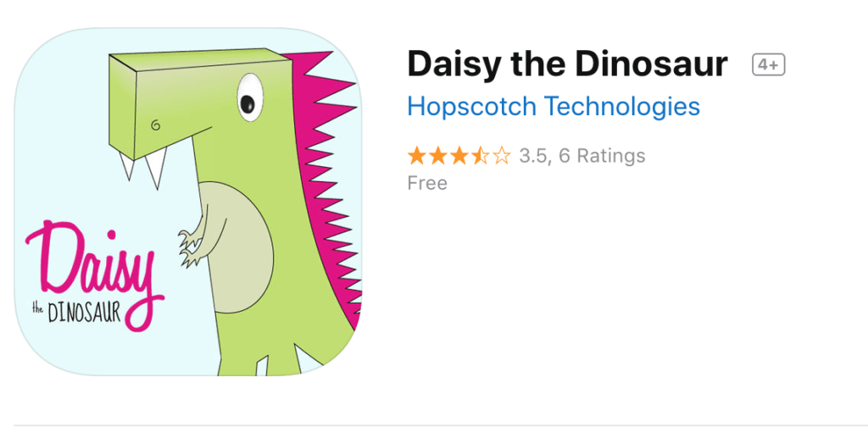The width and height of the screenshot is (868, 427).
Task: Open the "3.5, 6 Ratings" text
Action: click(x=581, y=156)
